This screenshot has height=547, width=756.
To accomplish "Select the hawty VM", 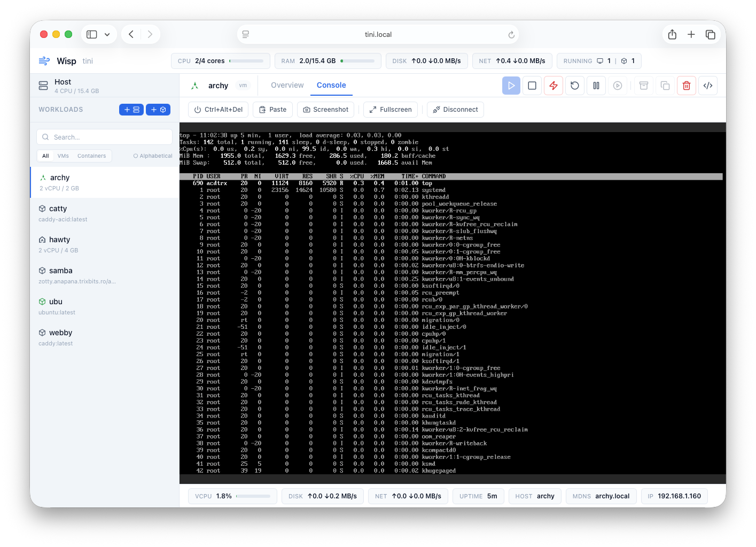I will tap(105, 244).
